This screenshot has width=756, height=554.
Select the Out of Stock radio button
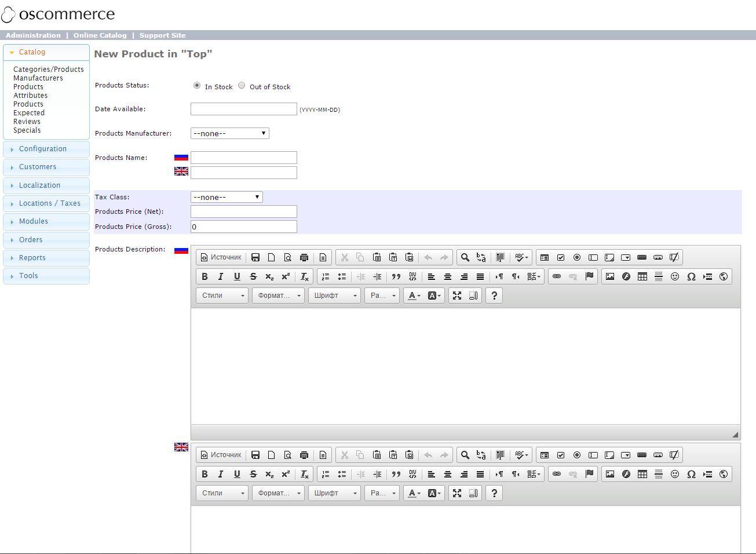coord(242,86)
